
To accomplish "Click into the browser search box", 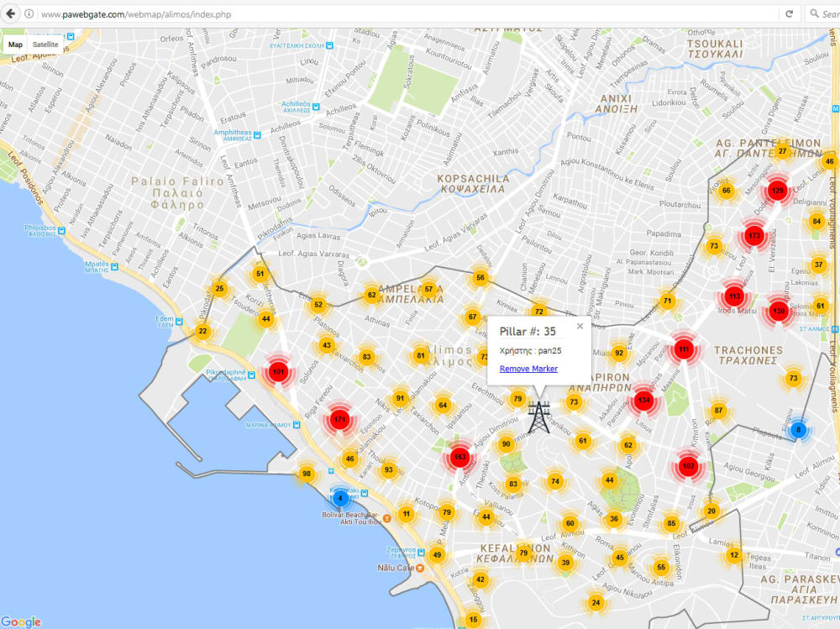I will point(823,14).
